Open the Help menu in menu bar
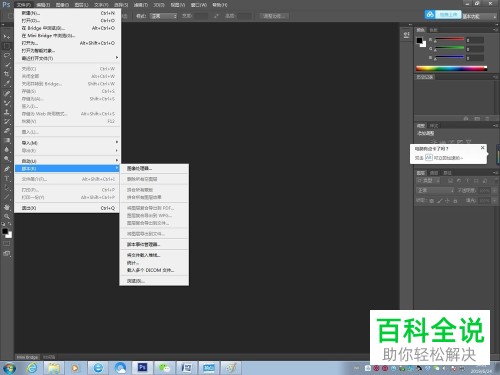Image resolution: width=500 pixels, height=375 pixels. [x=220, y=5]
